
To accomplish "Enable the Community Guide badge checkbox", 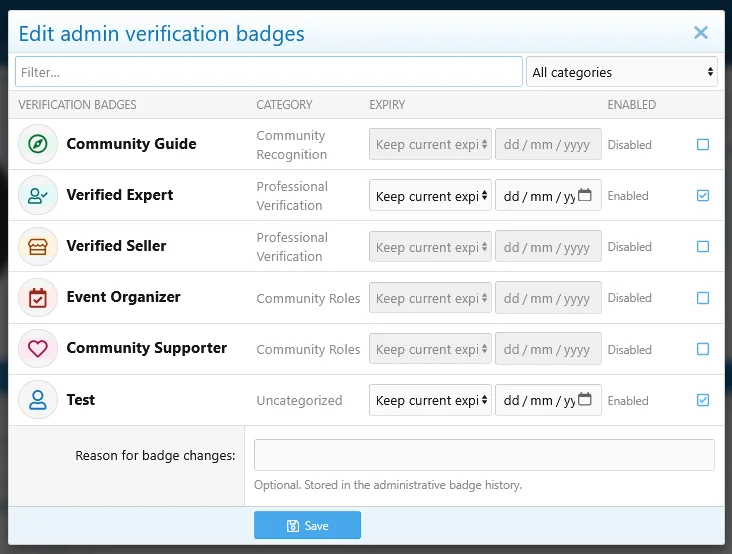I will tap(703, 145).
